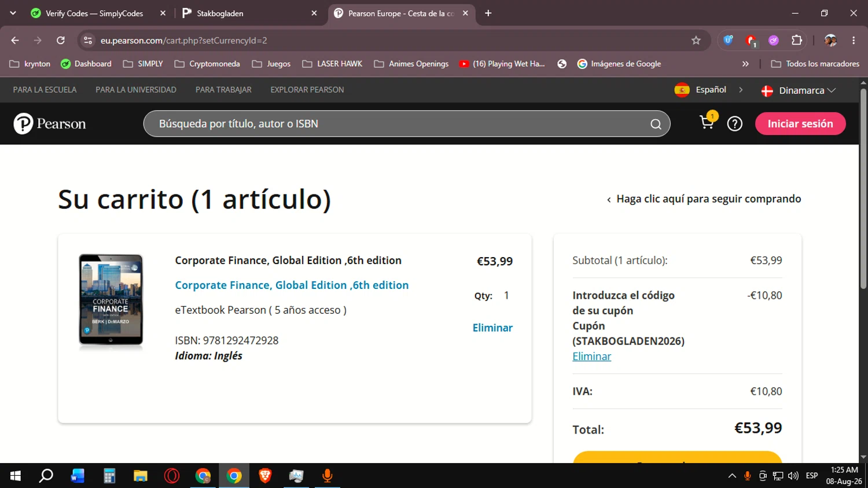Open the purple extension icon
Image resolution: width=868 pixels, height=488 pixels.
[774, 41]
